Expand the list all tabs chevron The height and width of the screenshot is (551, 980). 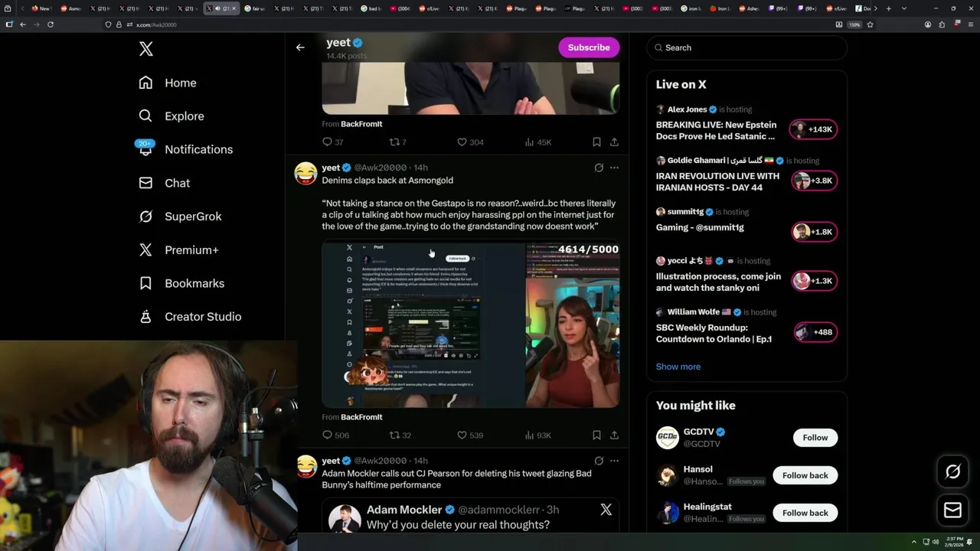click(x=904, y=8)
